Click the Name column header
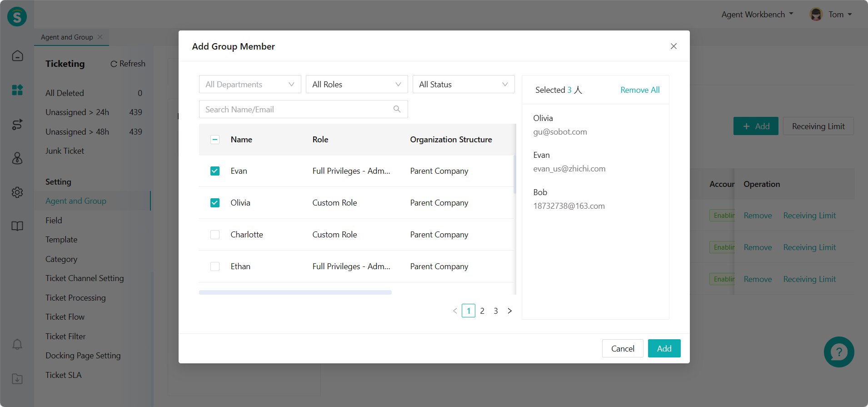Viewport: 868px width, 407px height. 241,140
